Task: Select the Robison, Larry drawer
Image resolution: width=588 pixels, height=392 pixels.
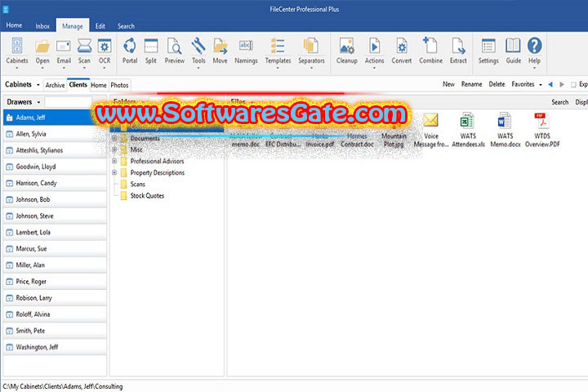Action: click(x=55, y=298)
